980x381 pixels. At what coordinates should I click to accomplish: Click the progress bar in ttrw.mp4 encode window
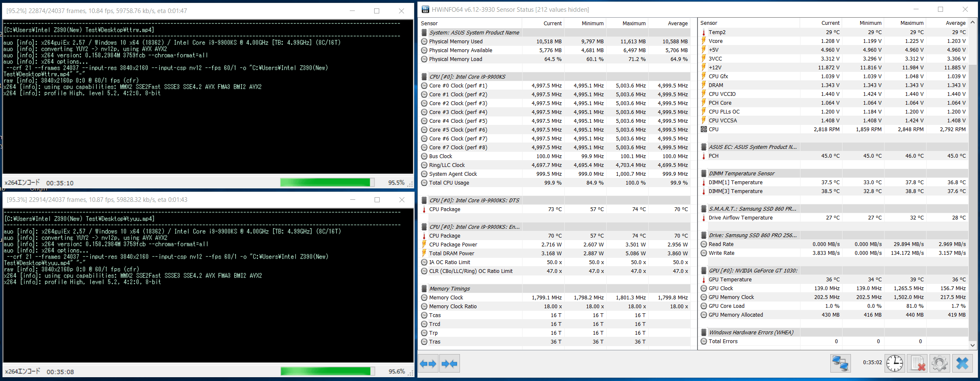327,183
